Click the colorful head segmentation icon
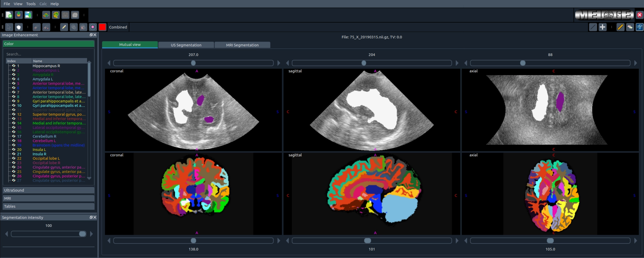This screenshot has width=644, height=258. [56, 15]
